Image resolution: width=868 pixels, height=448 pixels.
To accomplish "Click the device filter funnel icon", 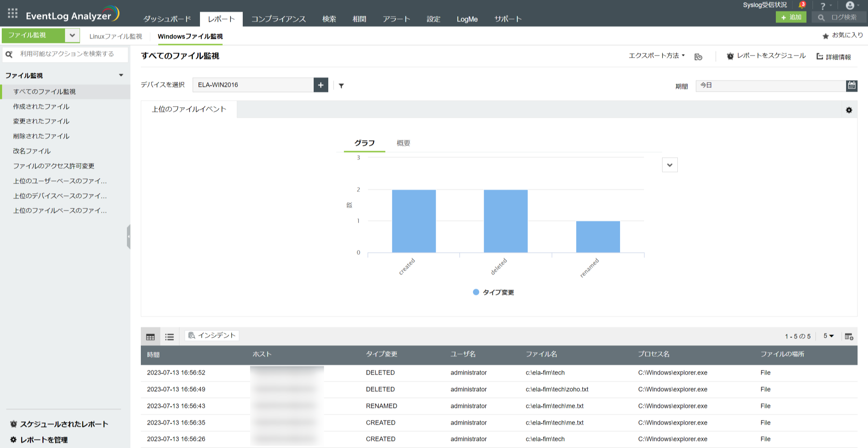I will (x=341, y=86).
